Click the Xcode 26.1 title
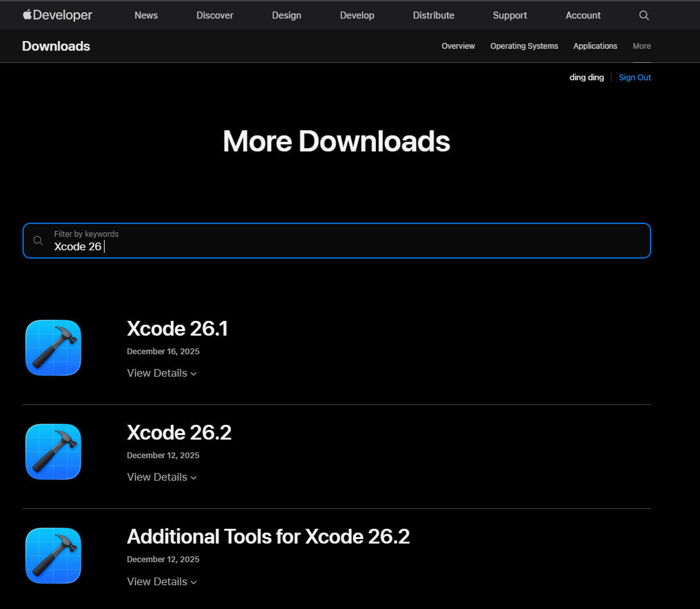Viewport: 700px width, 609px height. (x=177, y=329)
